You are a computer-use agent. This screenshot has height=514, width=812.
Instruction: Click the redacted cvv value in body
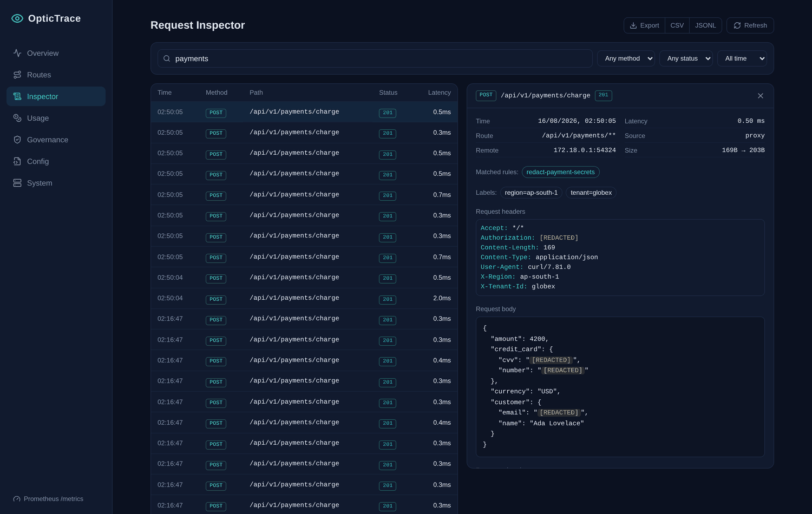coord(551,360)
